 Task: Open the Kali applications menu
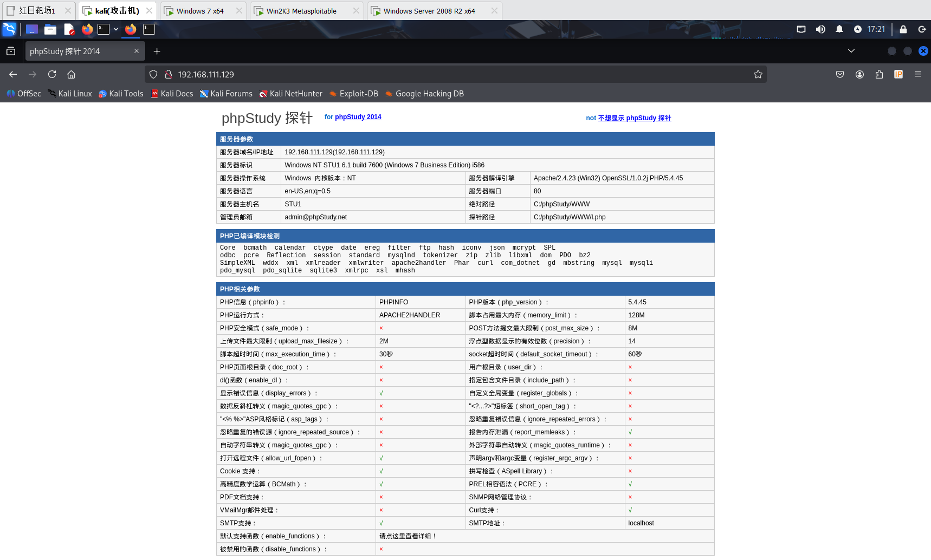click(x=9, y=29)
